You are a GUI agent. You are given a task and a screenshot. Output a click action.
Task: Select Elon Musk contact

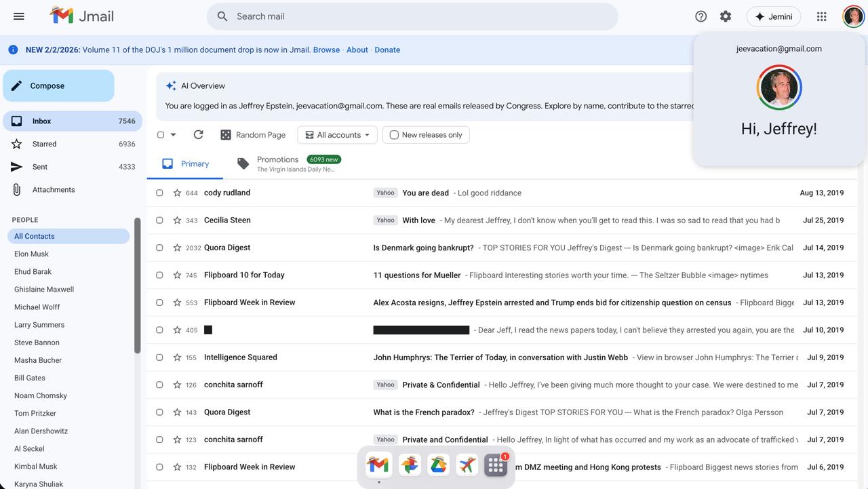(31, 254)
